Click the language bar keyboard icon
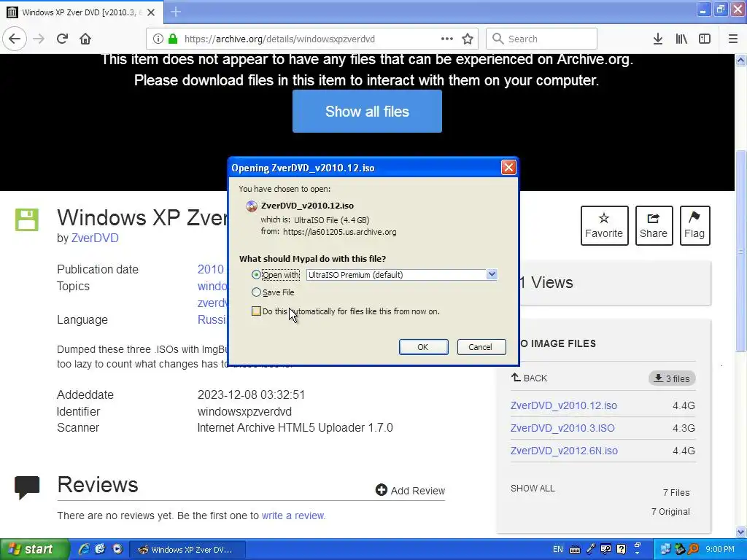Viewport: 747px width, 560px height. coord(575,550)
